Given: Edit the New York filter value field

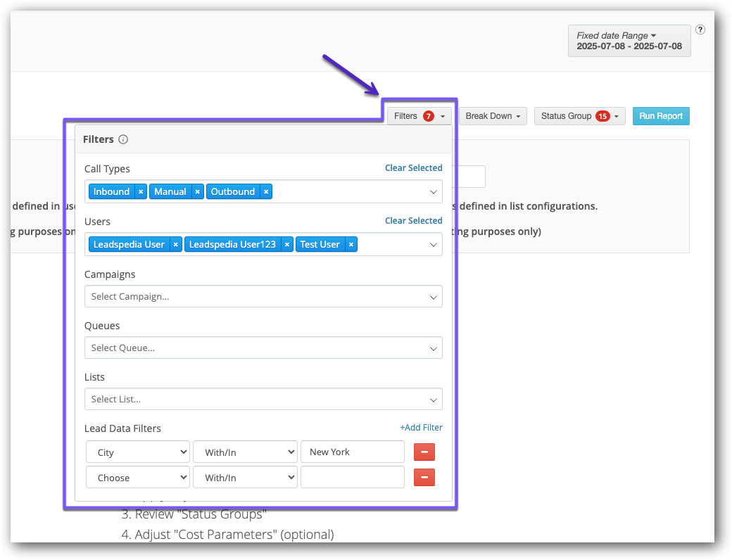Looking at the screenshot, I should tap(352, 452).
